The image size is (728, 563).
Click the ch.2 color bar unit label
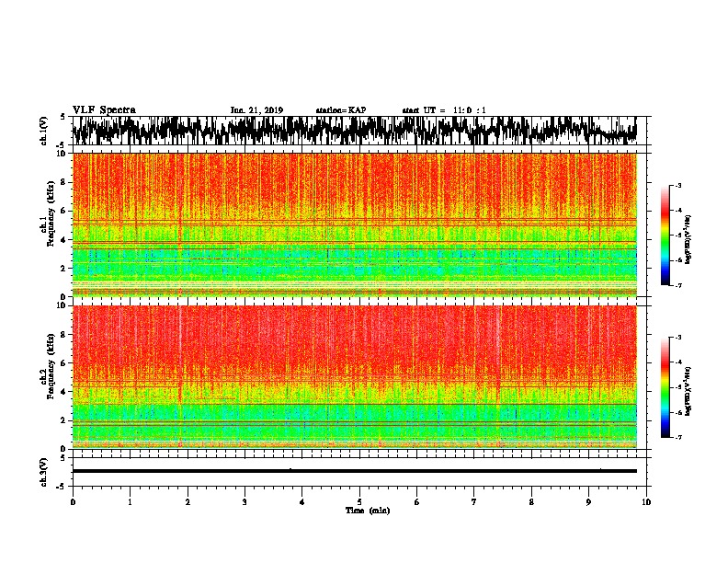coord(688,391)
